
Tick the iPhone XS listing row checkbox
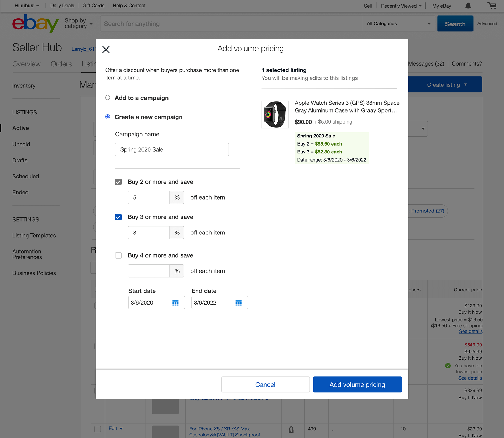98,429
